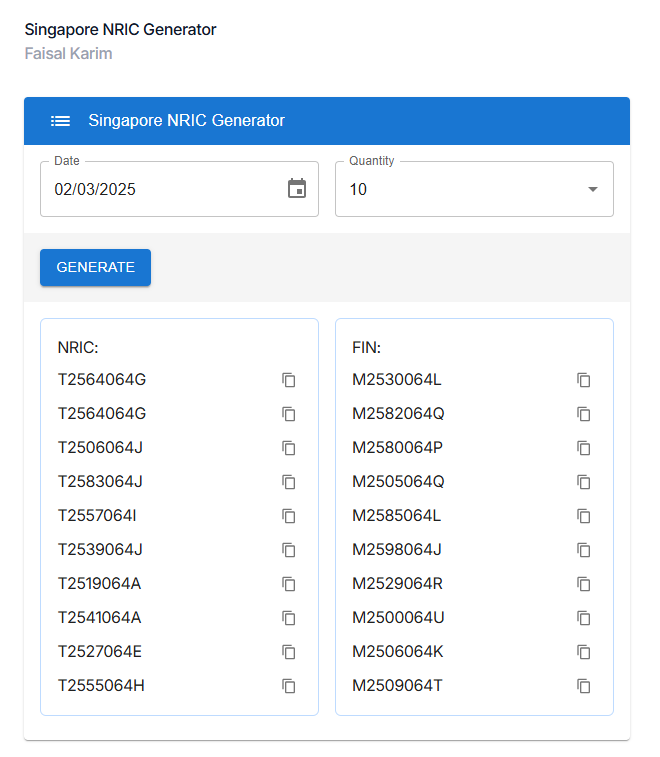Click the author name Faisal Karim
660x757 pixels.
point(68,54)
